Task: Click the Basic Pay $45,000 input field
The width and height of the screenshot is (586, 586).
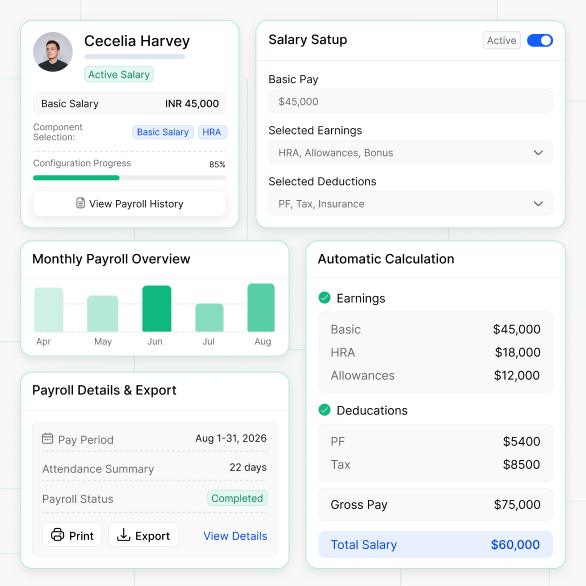Action: tap(410, 101)
